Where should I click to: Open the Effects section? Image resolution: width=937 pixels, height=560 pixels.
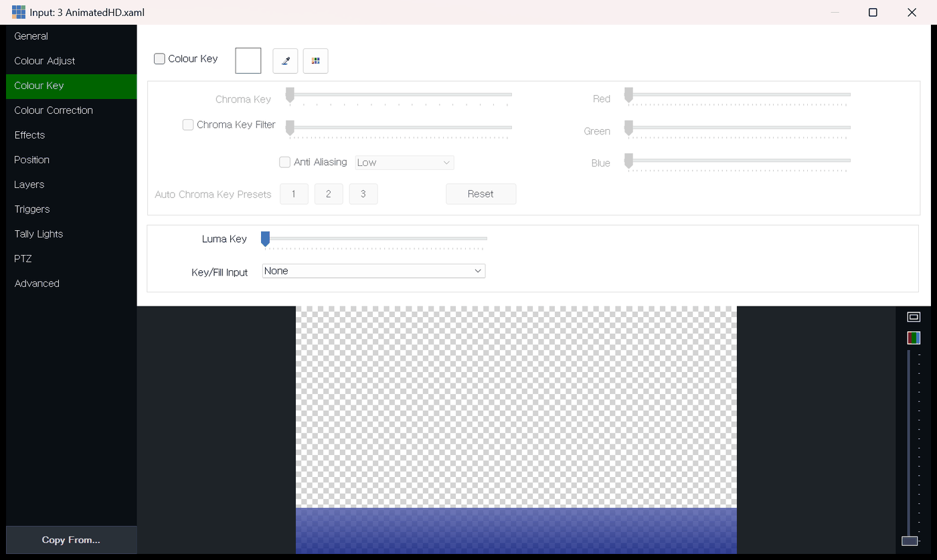[x=72, y=135]
